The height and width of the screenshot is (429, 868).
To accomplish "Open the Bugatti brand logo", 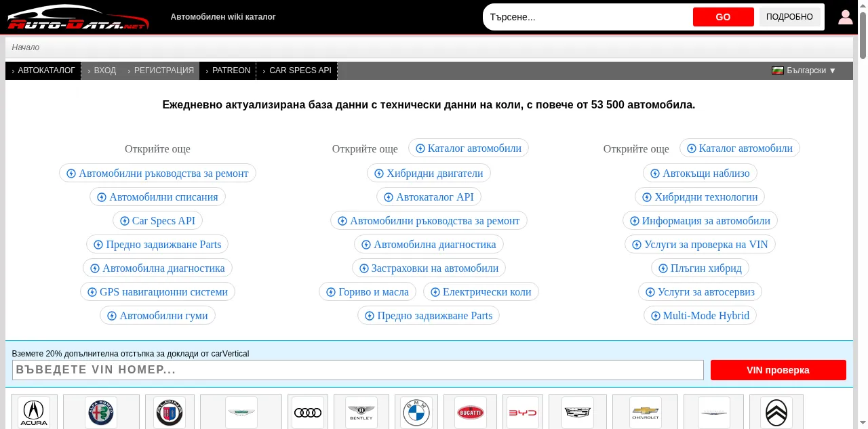I will pos(471,413).
